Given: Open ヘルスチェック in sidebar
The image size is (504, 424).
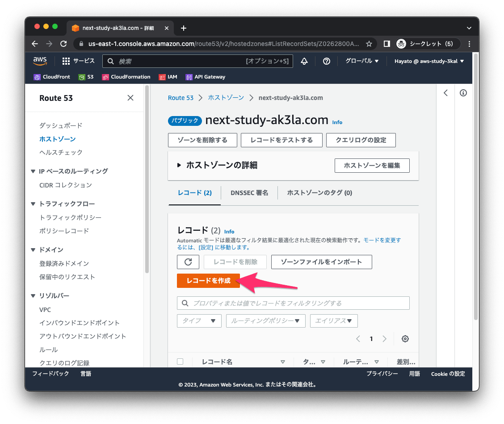Looking at the screenshot, I should [x=61, y=153].
